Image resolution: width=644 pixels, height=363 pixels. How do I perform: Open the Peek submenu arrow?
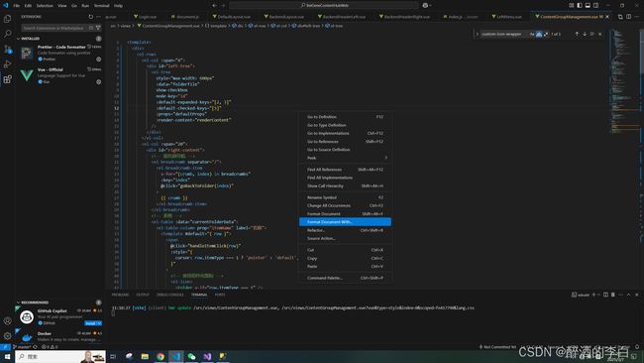[x=385, y=158]
